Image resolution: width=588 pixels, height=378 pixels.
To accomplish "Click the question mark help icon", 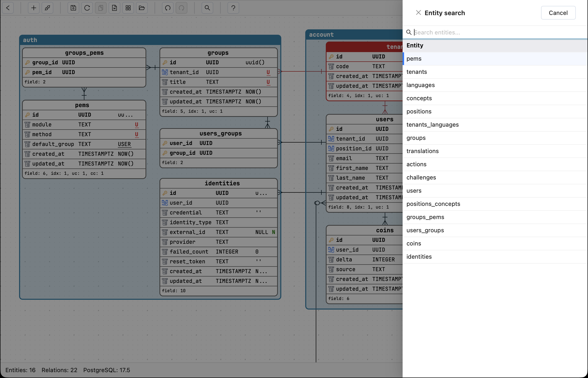I will pyautogui.click(x=233, y=8).
